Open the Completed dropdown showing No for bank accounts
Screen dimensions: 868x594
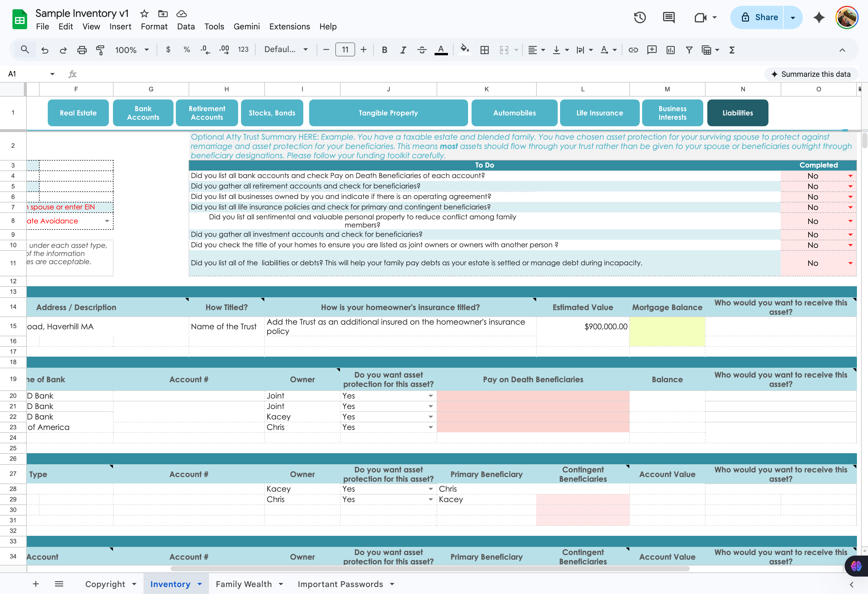coord(851,176)
